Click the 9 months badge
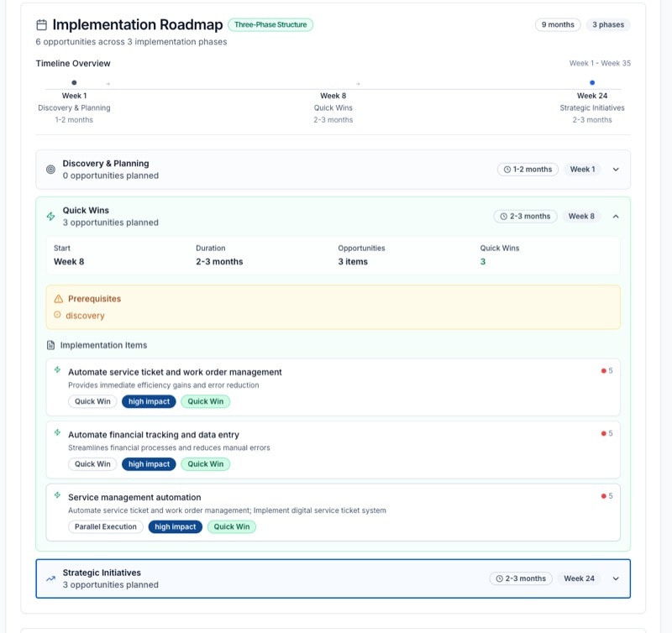 [x=558, y=25]
